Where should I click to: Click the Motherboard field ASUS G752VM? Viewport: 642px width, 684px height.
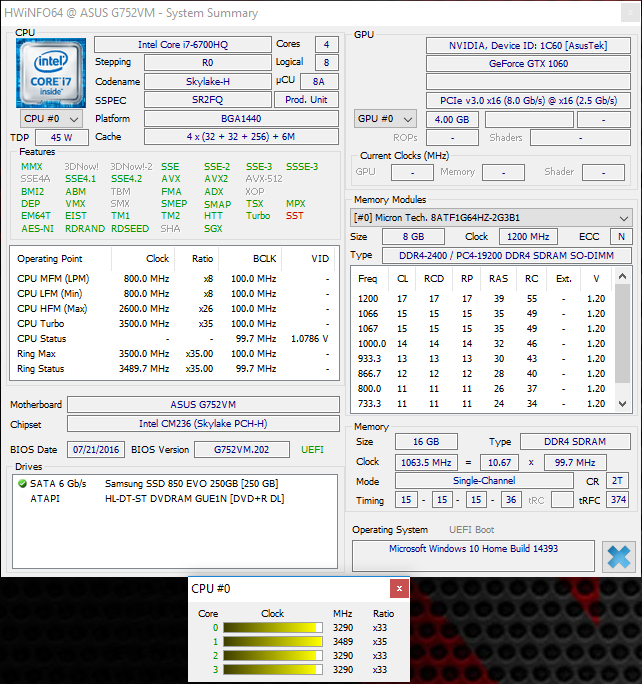[203, 404]
